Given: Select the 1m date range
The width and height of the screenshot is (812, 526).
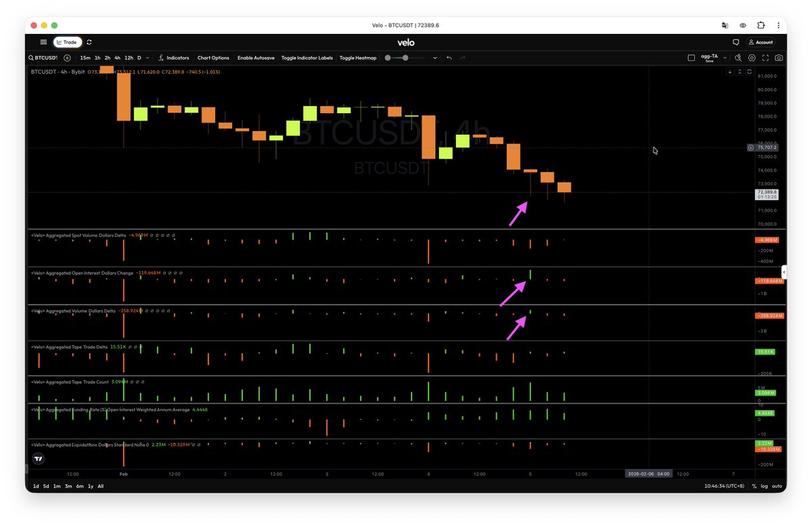Looking at the screenshot, I should click(57, 486).
